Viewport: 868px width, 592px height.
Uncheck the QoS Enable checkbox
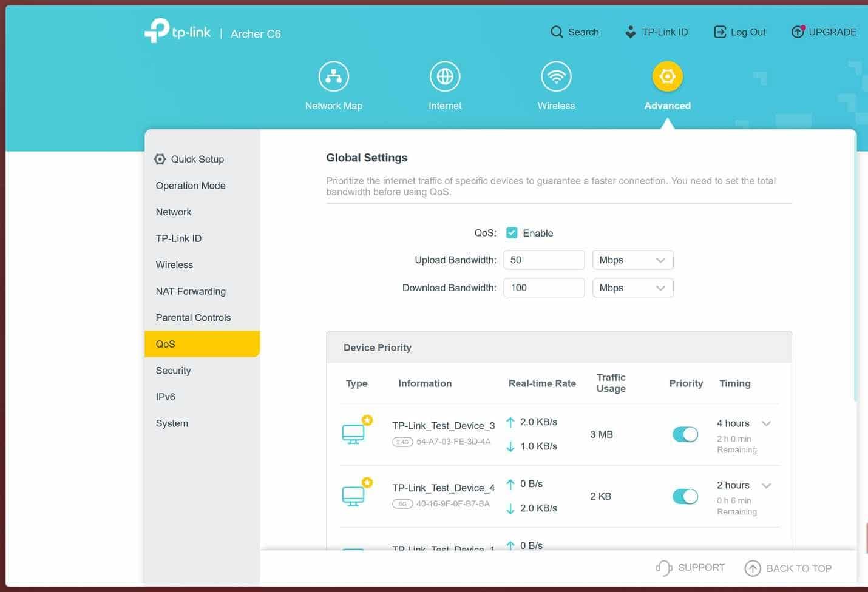pos(512,233)
